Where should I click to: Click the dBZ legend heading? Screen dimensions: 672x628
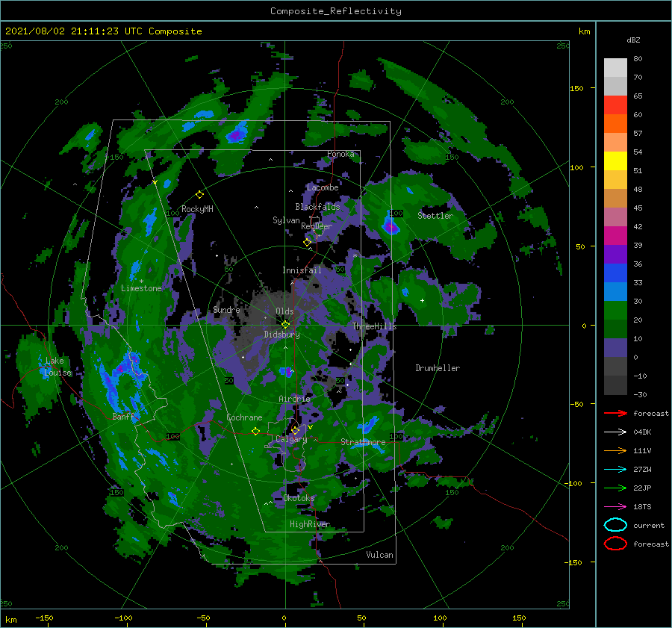pos(633,40)
